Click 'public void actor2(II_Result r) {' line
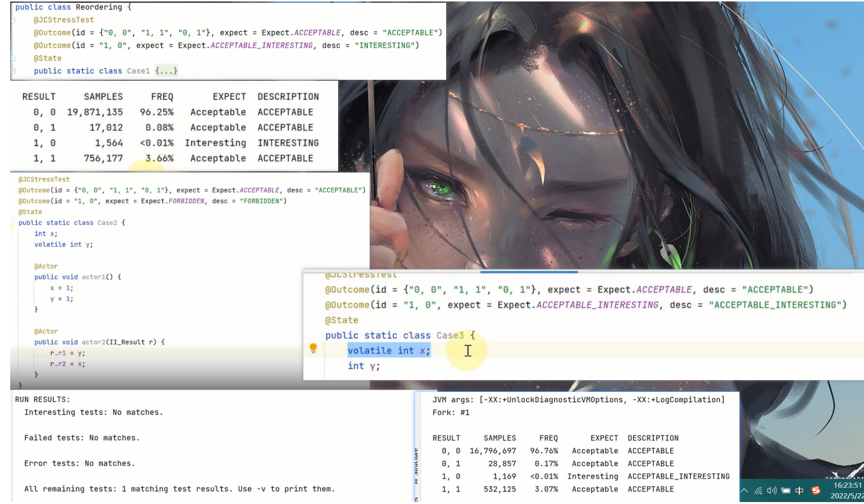Image resolution: width=864 pixels, height=504 pixels. 99,342
